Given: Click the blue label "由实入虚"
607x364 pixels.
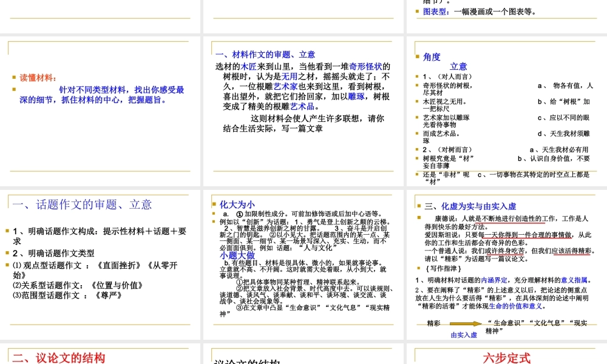Looking at the screenshot, I should [464, 335].
